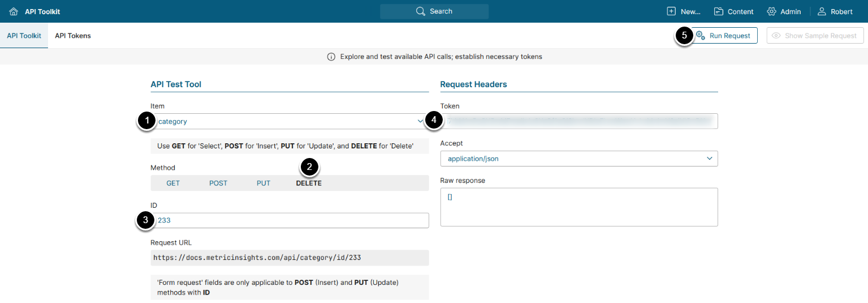The height and width of the screenshot is (303, 868).
Task: Click the New plus icon
Action: [671, 11]
